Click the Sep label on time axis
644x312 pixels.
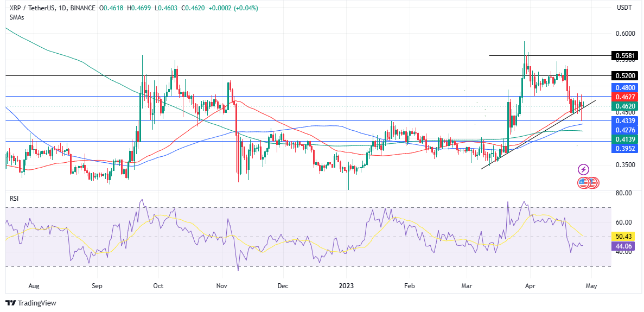pyautogui.click(x=97, y=285)
